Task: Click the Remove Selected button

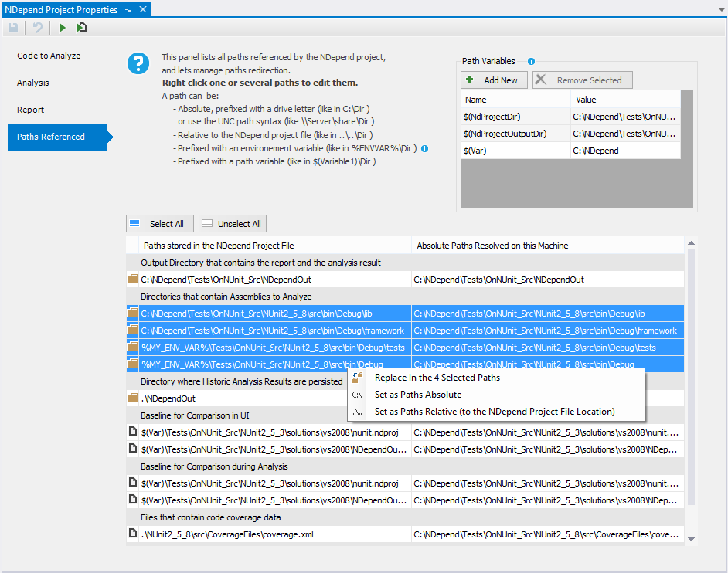Action: click(582, 80)
